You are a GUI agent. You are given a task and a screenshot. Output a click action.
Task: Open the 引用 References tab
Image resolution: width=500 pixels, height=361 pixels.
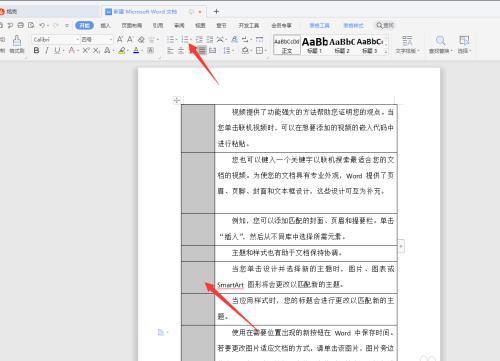(158, 25)
